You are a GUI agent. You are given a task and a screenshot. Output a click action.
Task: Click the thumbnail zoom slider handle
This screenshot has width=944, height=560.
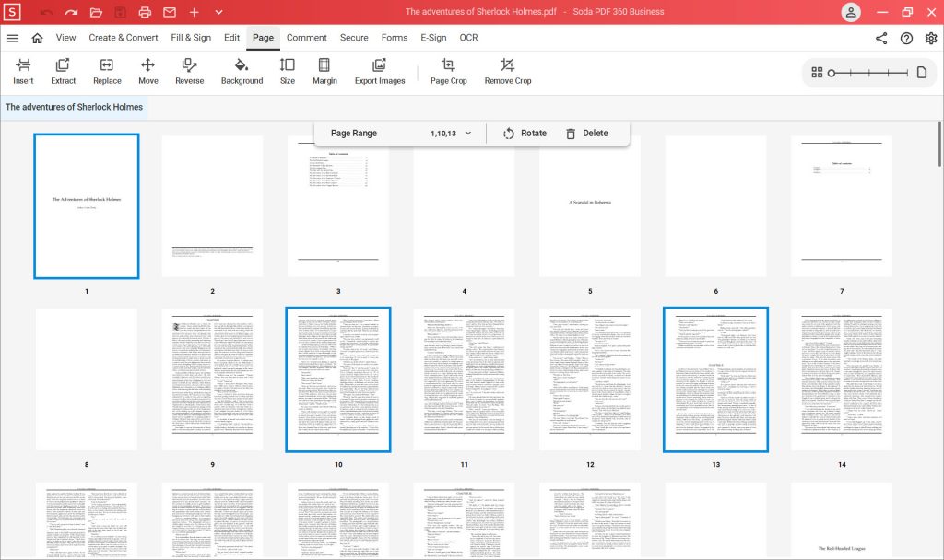[832, 73]
